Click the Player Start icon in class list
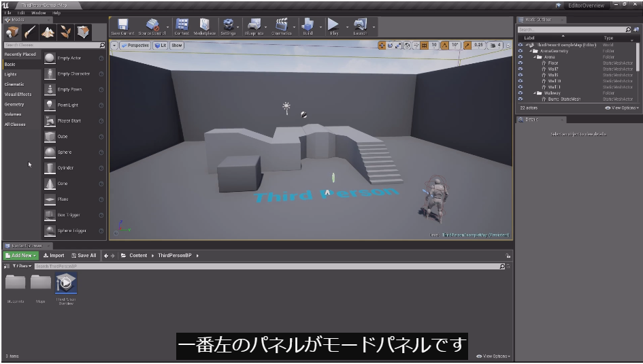Screen dimensions: 643x364 pos(50,121)
